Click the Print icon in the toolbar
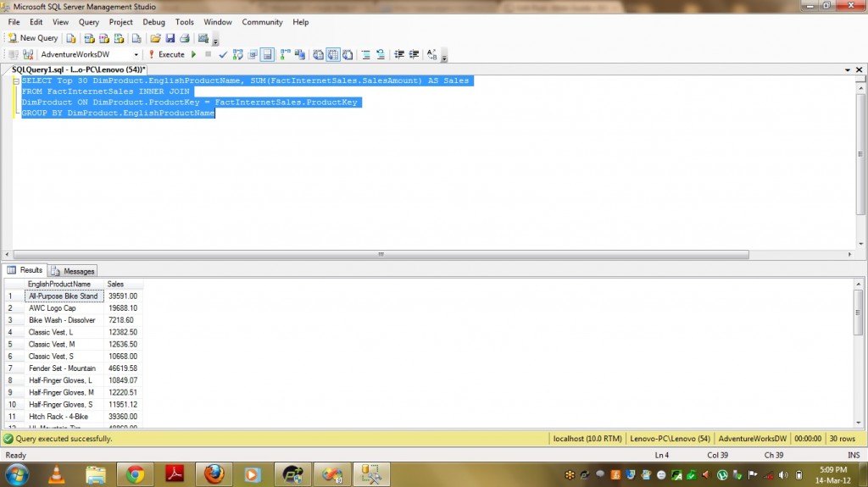868x487 pixels. tap(184, 38)
